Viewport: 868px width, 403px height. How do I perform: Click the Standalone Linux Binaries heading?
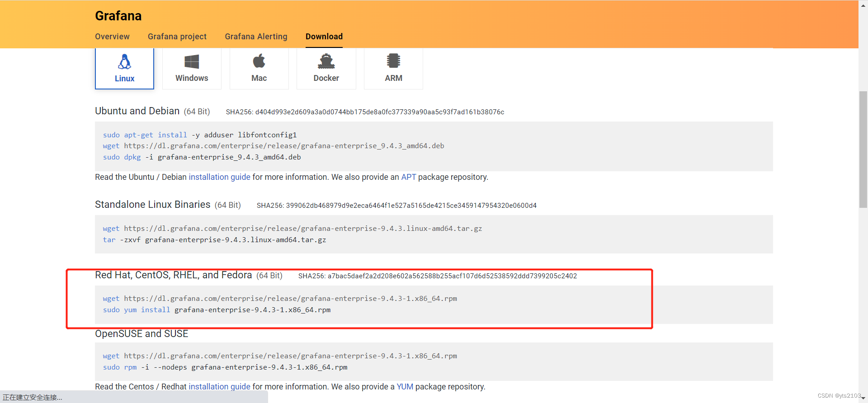(152, 205)
